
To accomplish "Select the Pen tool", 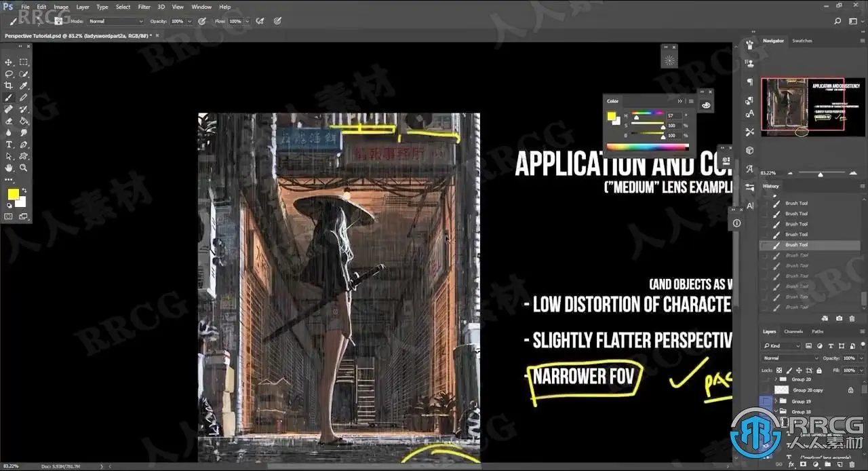I will (24, 145).
